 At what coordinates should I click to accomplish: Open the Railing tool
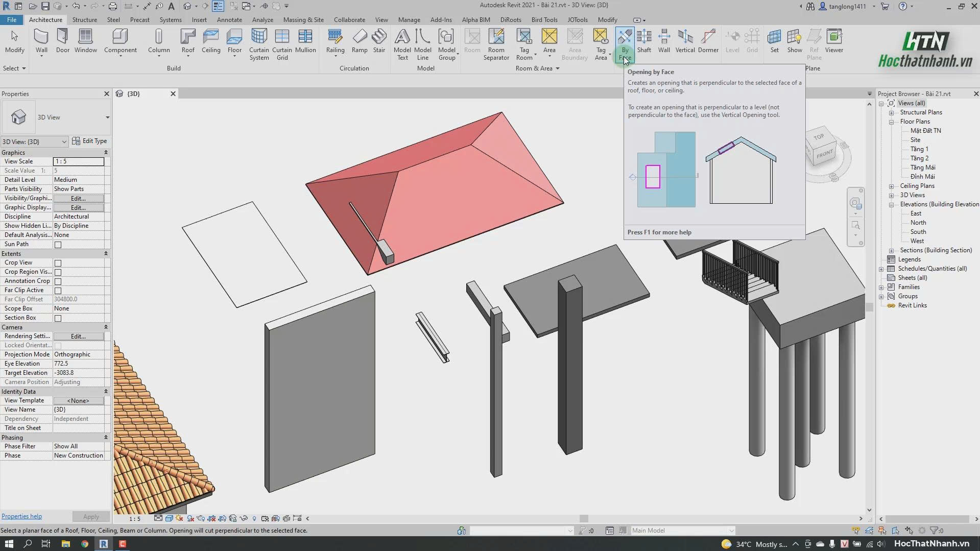coord(335,41)
